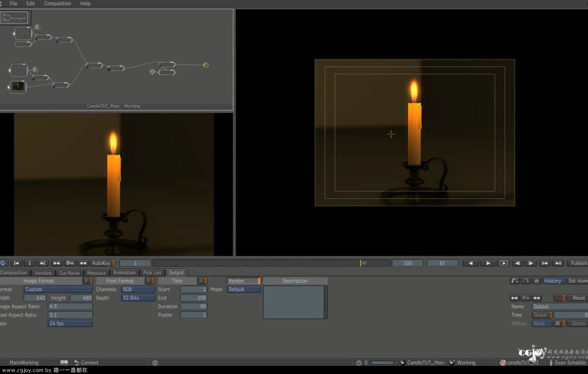The width and height of the screenshot is (588, 374).
Task: Switch to the Cue Marks tab
Action: pos(69,273)
